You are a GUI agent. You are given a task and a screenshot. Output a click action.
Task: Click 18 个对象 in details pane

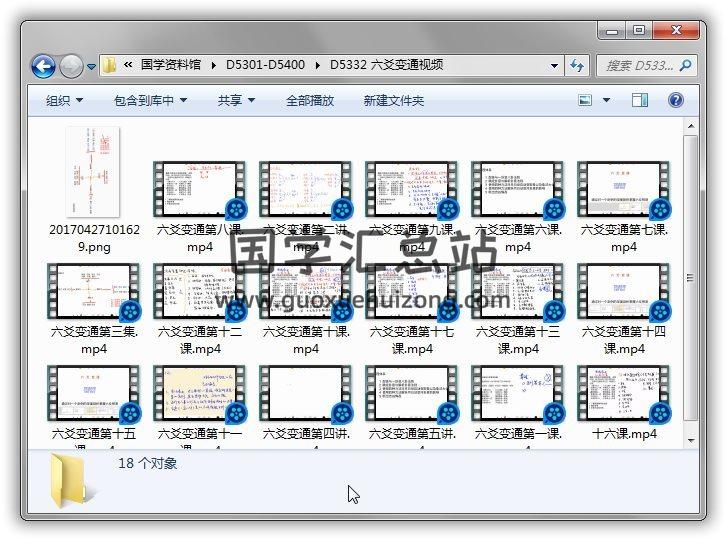tap(147, 463)
